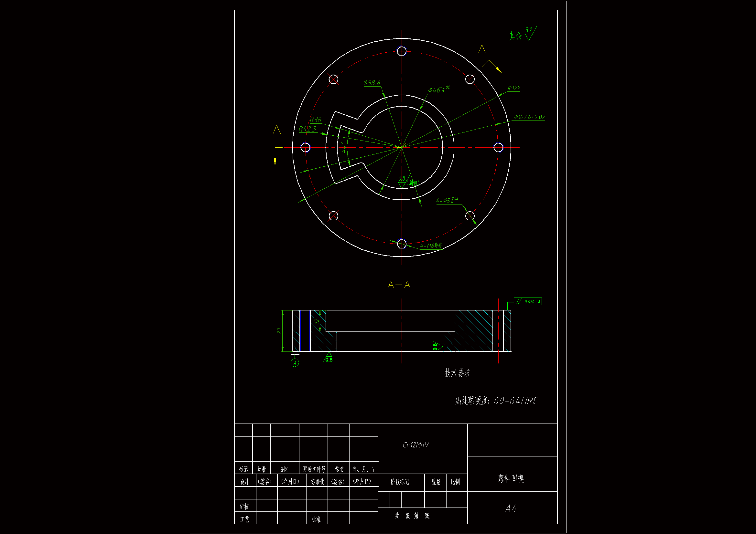Click the yellow section arrow at upper right
The width and height of the screenshot is (756, 534).
point(498,69)
